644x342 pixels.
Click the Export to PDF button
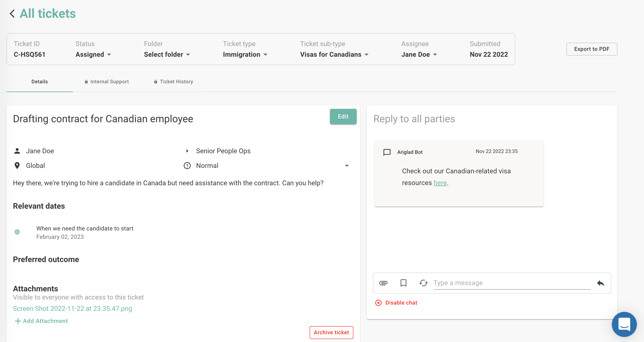[592, 49]
